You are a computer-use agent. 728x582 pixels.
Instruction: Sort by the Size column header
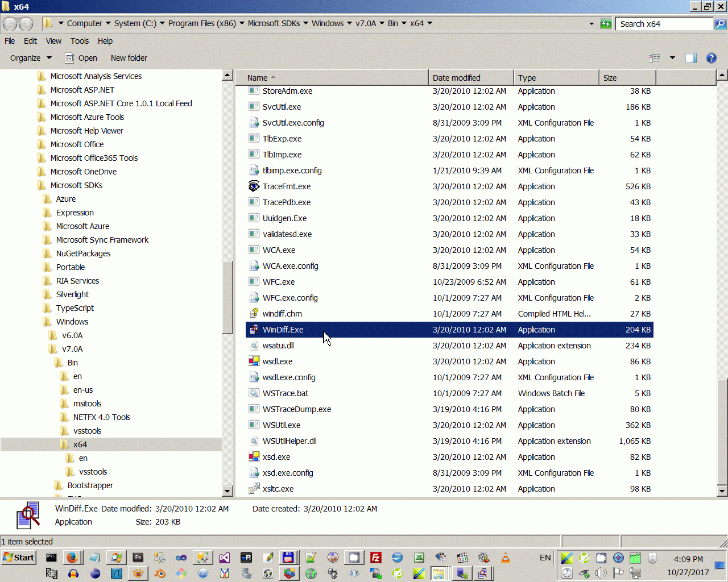click(x=627, y=78)
